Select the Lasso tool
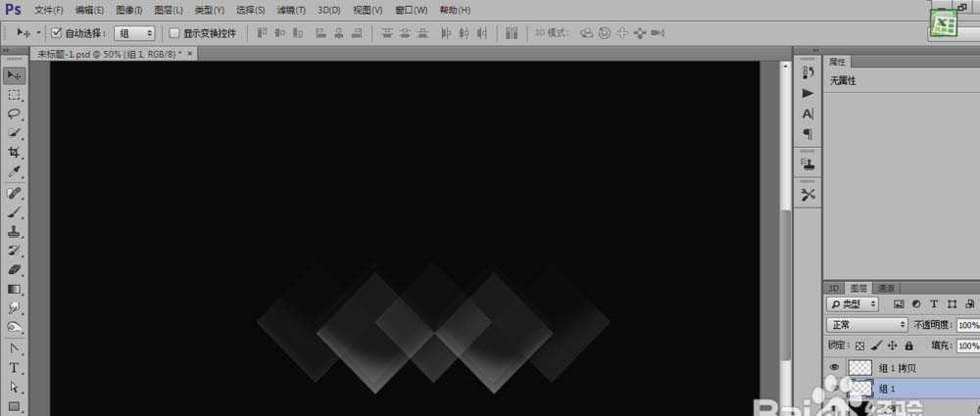 [x=15, y=114]
